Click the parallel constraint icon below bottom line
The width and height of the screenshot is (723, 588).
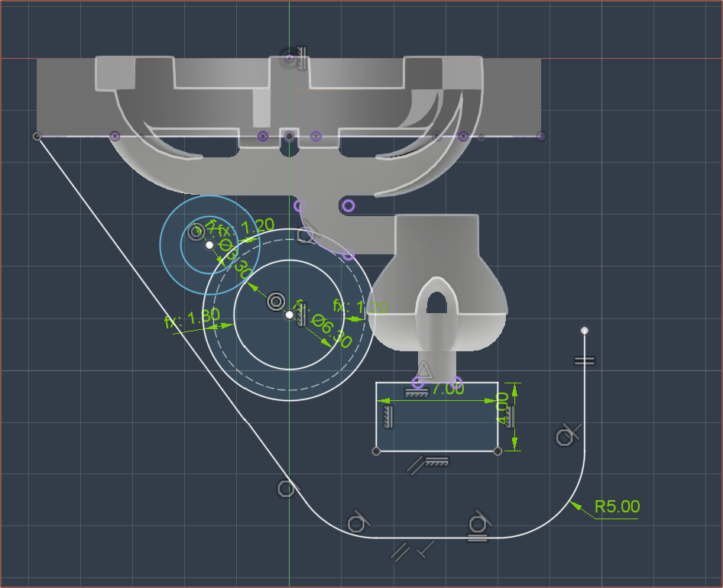point(400,552)
